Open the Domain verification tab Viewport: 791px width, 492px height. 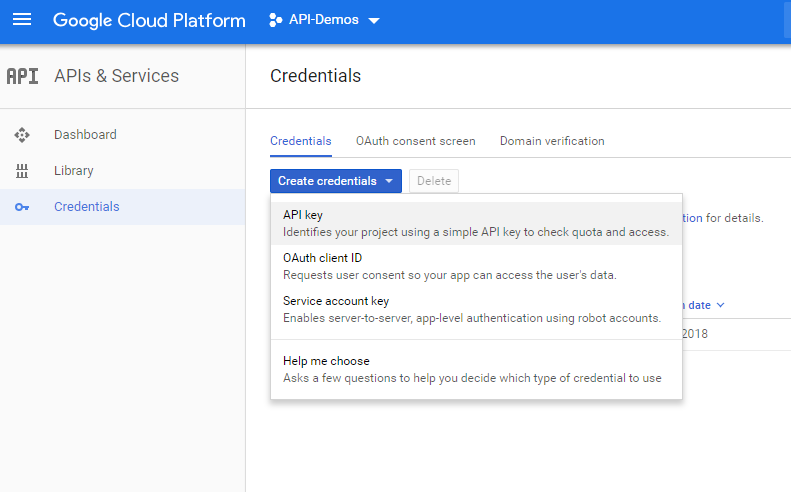[552, 141]
